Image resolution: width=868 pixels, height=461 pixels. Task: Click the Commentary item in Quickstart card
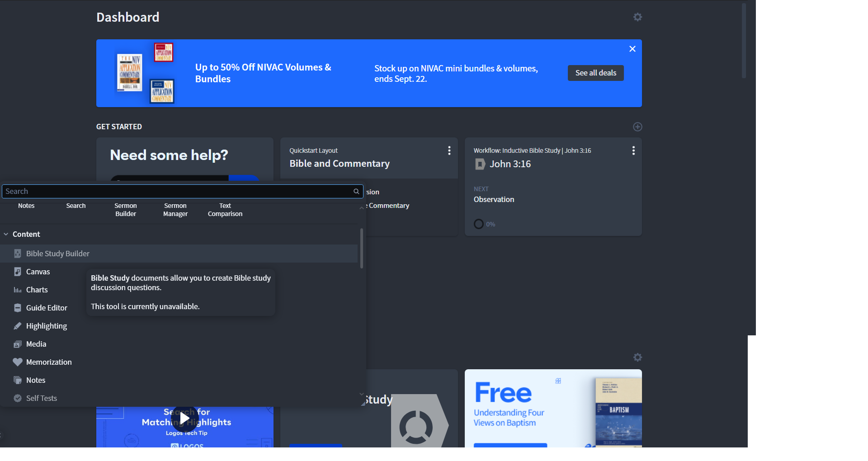coord(389,206)
